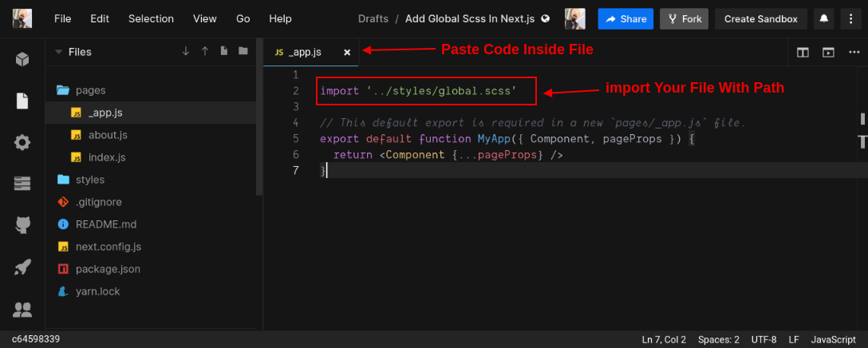This screenshot has height=348, width=868.
Task: Open the README.md file
Action: tap(151, 224)
